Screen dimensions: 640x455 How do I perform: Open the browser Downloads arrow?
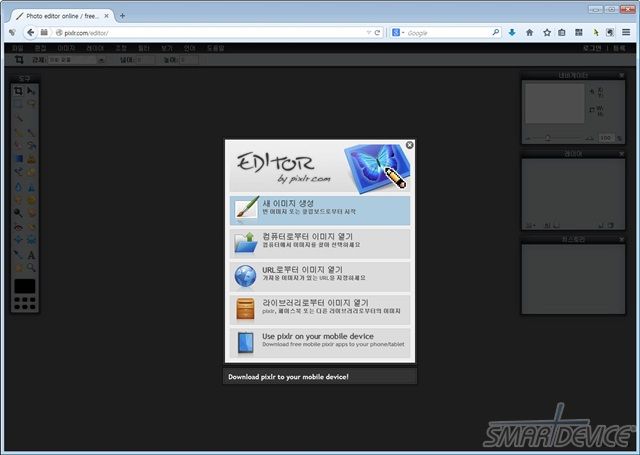512,32
